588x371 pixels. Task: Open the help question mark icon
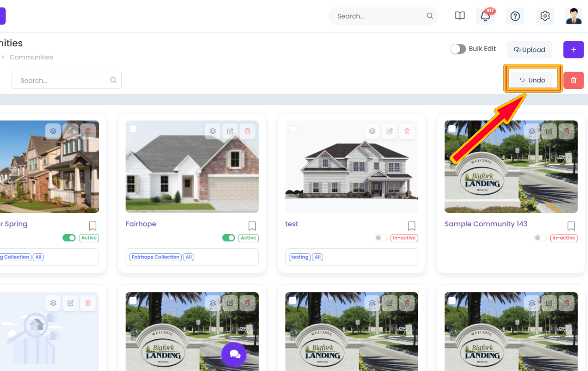(x=515, y=16)
